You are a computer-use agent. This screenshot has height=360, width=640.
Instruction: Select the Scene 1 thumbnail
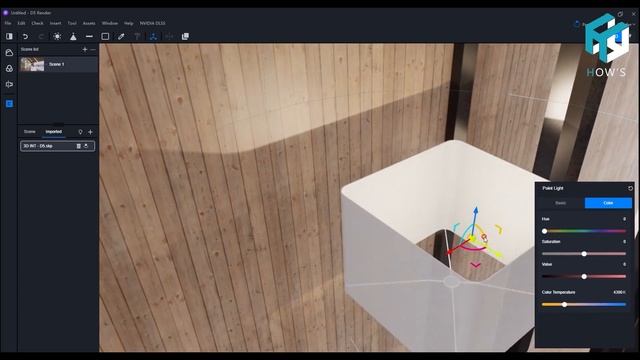pos(32,64)
